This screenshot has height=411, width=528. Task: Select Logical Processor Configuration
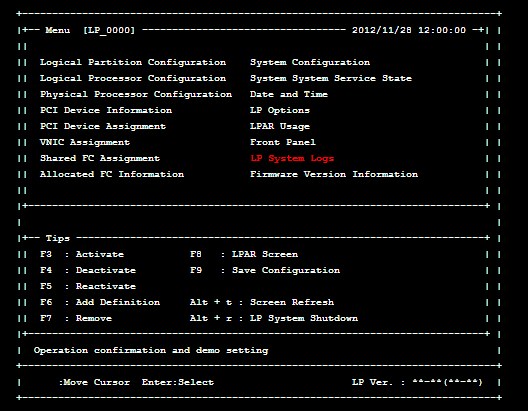[x=133, y=78]
